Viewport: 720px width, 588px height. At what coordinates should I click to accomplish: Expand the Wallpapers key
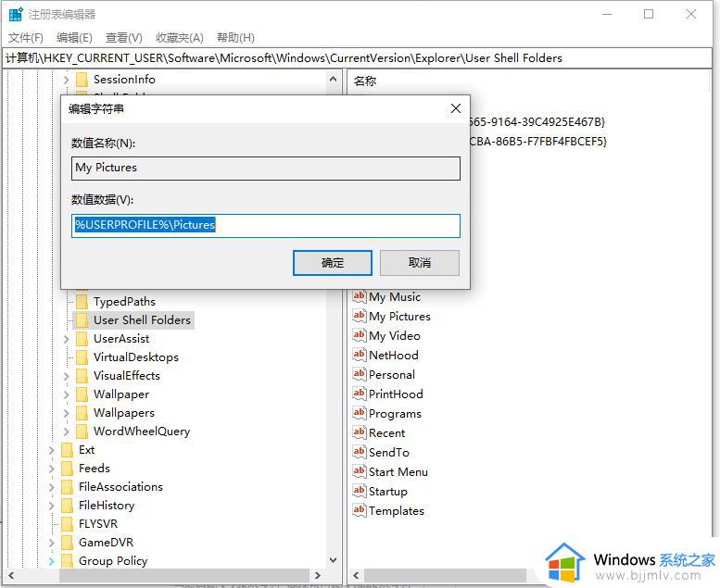coord(66,413)
